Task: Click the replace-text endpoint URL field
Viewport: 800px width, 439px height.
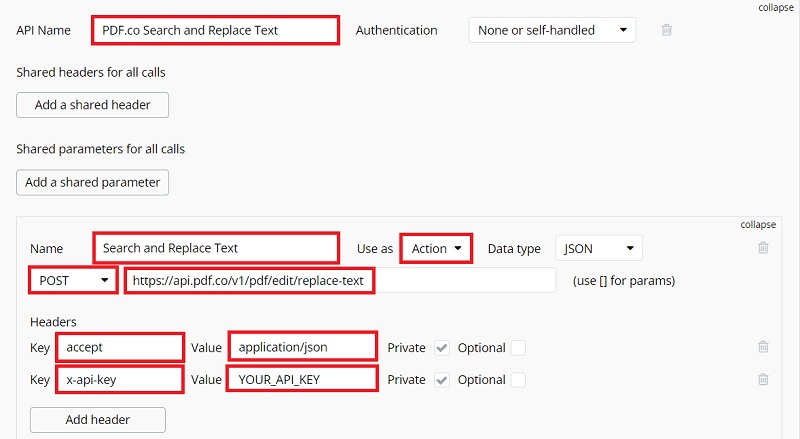Action: coord(340,281)
